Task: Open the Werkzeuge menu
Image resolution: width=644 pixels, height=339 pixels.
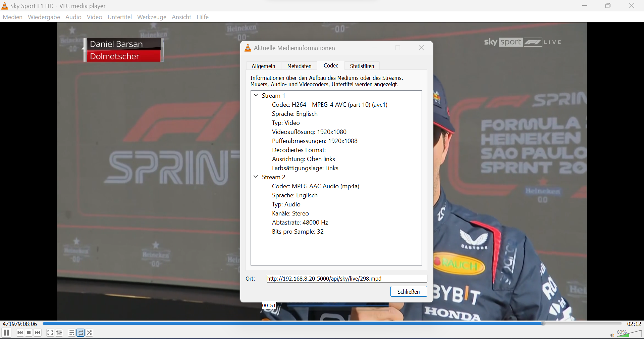Action: (152, 17)
